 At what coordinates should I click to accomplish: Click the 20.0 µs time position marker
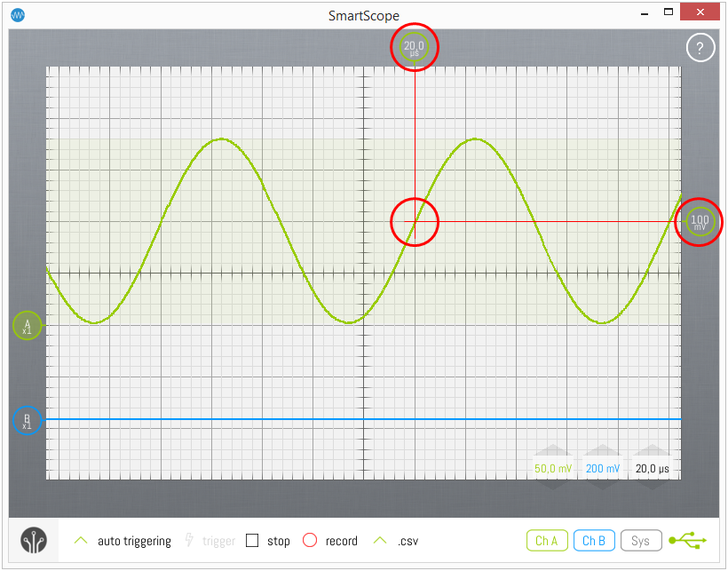point(415,47)
